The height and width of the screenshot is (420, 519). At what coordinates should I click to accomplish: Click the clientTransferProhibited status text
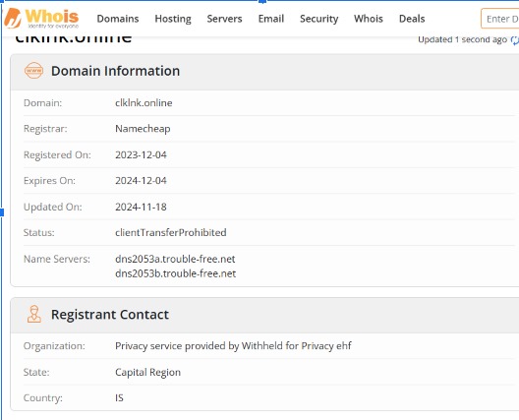171,232
